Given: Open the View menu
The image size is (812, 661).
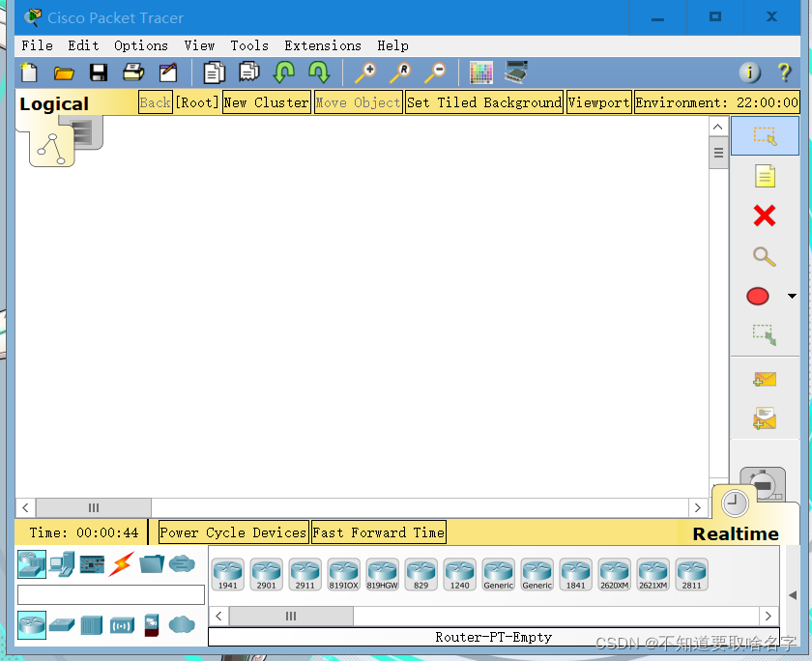Looking at the screenshot, I should point(199,45).
